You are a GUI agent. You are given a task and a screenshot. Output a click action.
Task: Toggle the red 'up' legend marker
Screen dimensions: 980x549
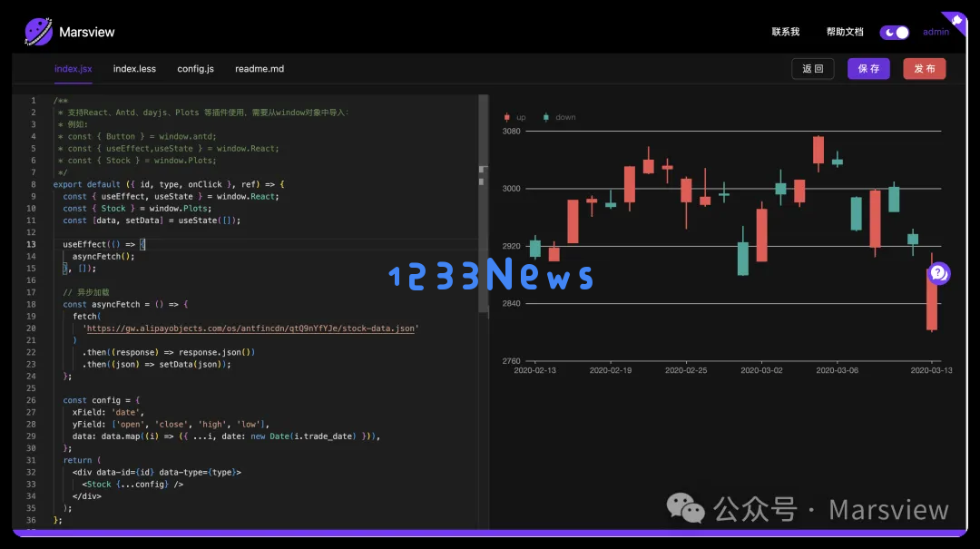click(x=507, y=117)
